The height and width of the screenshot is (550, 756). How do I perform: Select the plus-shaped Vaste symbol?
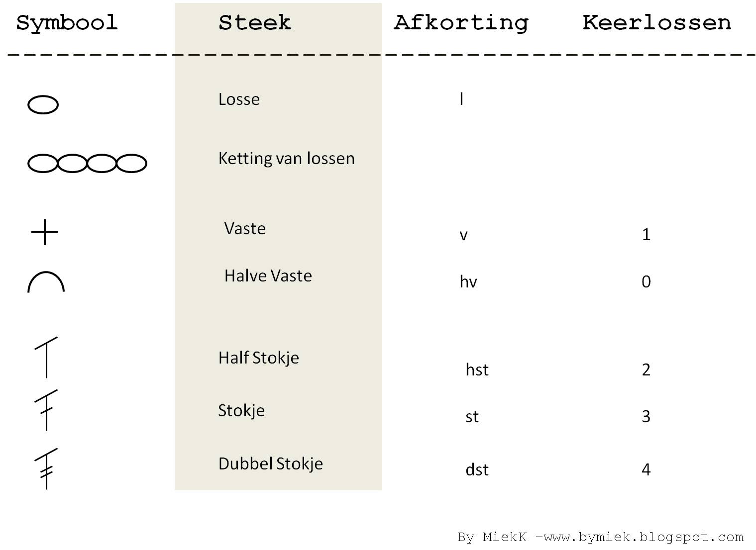click(x=45, y=232)
